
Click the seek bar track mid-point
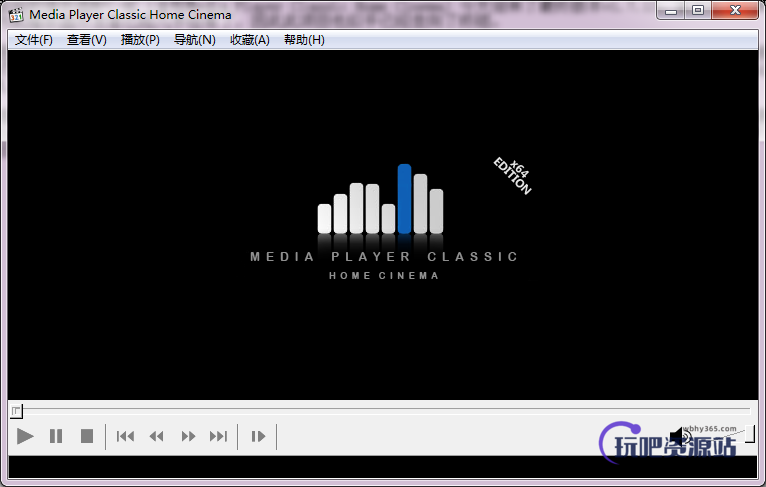click(x=383, y=411)
